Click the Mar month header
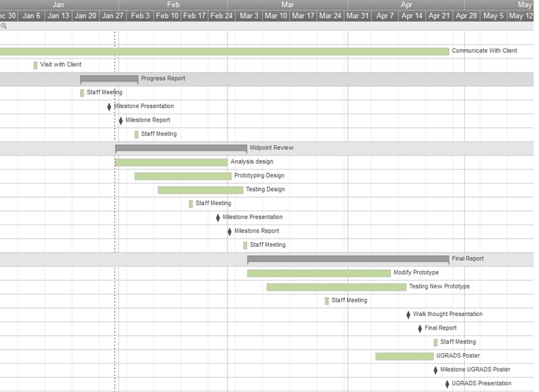 click(x=287, y=5)
